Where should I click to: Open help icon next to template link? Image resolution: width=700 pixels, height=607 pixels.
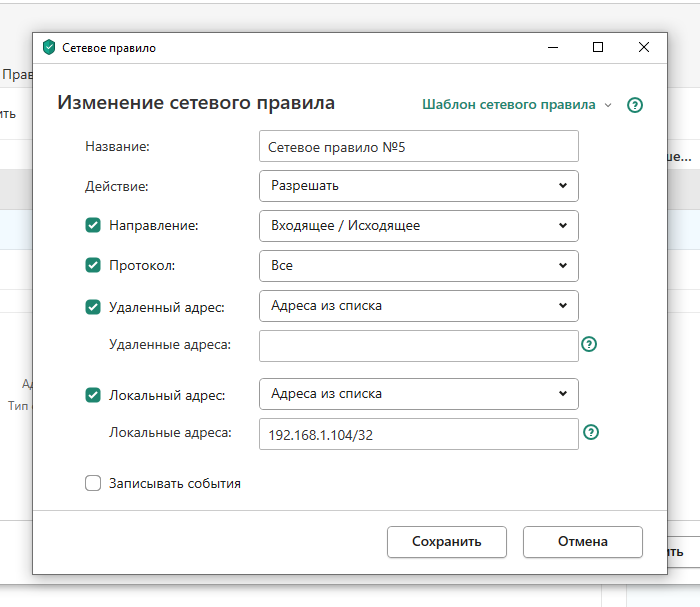pos(634,105)
